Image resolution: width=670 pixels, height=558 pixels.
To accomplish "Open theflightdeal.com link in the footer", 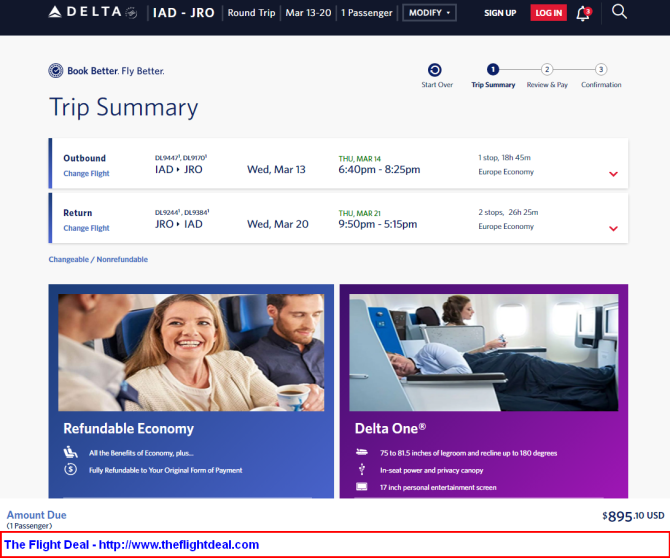I will [x=179, y=545].
